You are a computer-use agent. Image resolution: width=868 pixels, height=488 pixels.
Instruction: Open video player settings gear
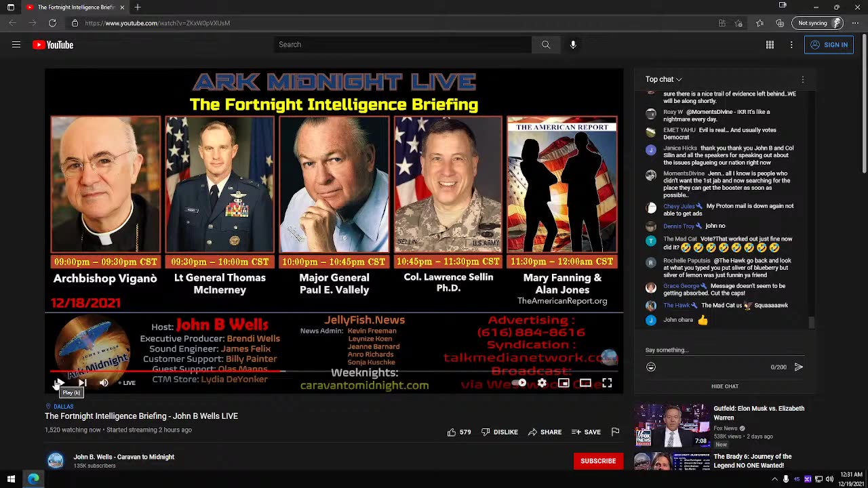(x=542, y=383)
